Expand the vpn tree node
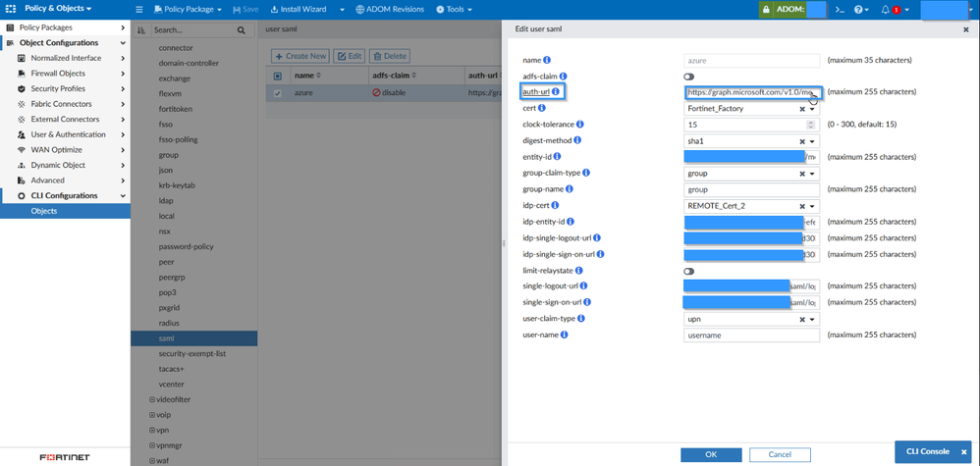Viewport: 980px width, 466px height. click(151, 431)
